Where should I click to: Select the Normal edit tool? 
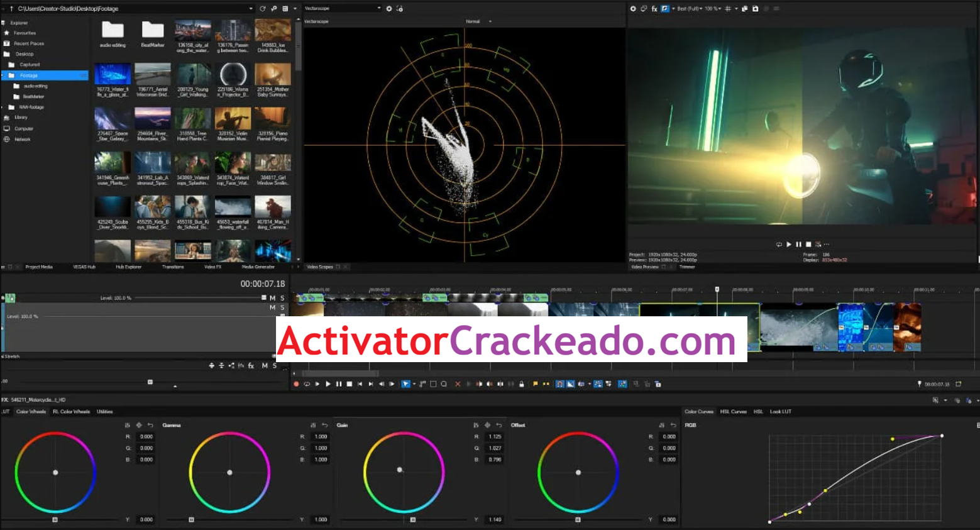click(x=405, y=384)
